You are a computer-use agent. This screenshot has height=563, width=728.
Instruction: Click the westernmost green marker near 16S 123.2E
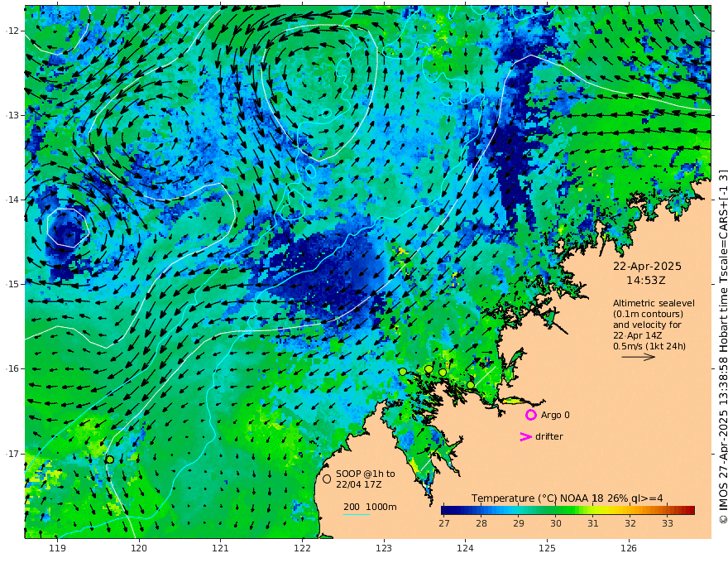(403, 372)
